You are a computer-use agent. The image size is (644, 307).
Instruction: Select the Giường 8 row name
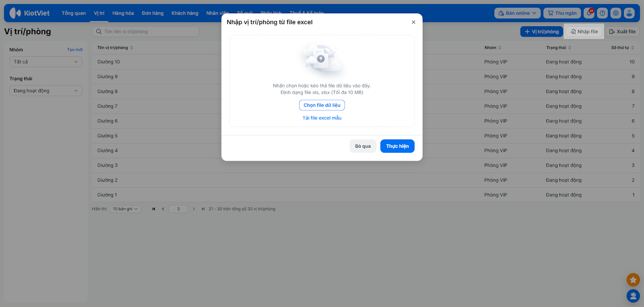107,91
